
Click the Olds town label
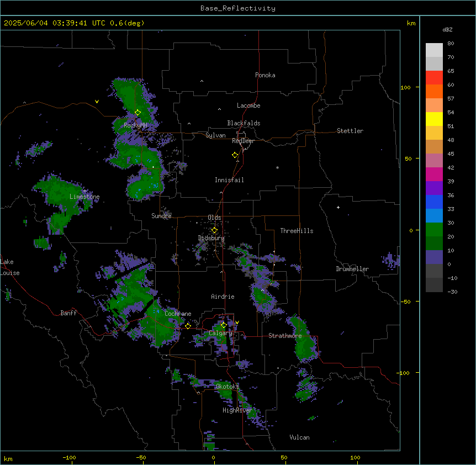214,218
